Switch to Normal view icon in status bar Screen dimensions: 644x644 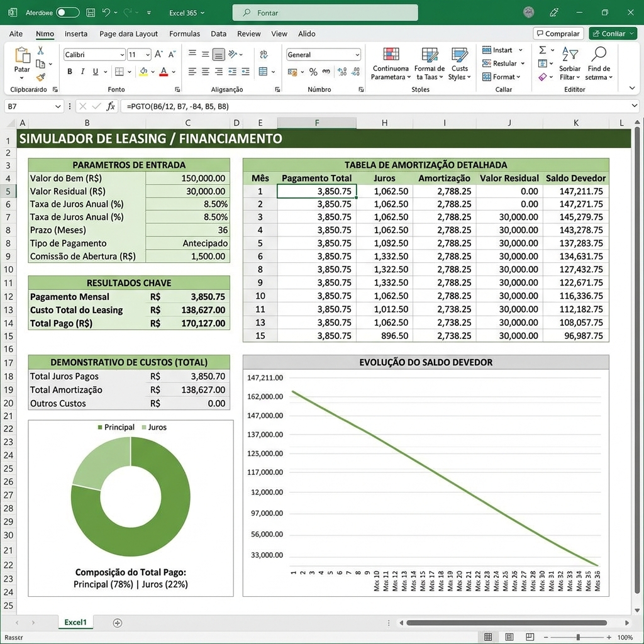click(488, 637)
